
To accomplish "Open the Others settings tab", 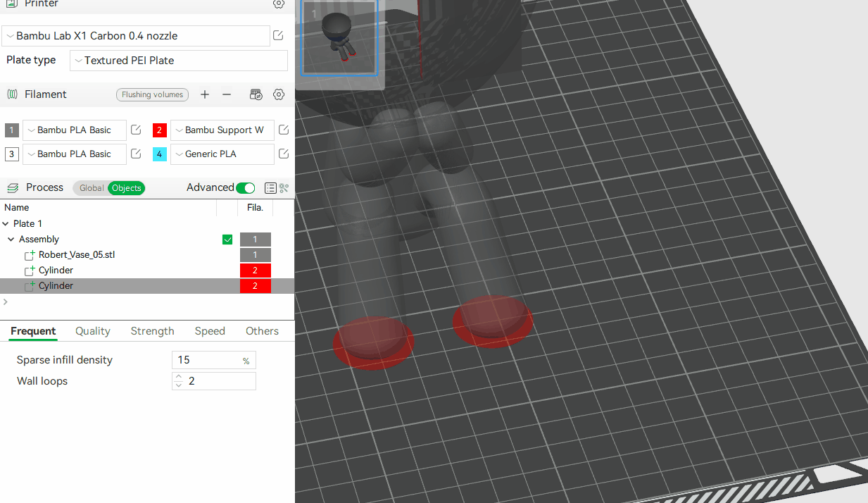I will coord(262,331).
